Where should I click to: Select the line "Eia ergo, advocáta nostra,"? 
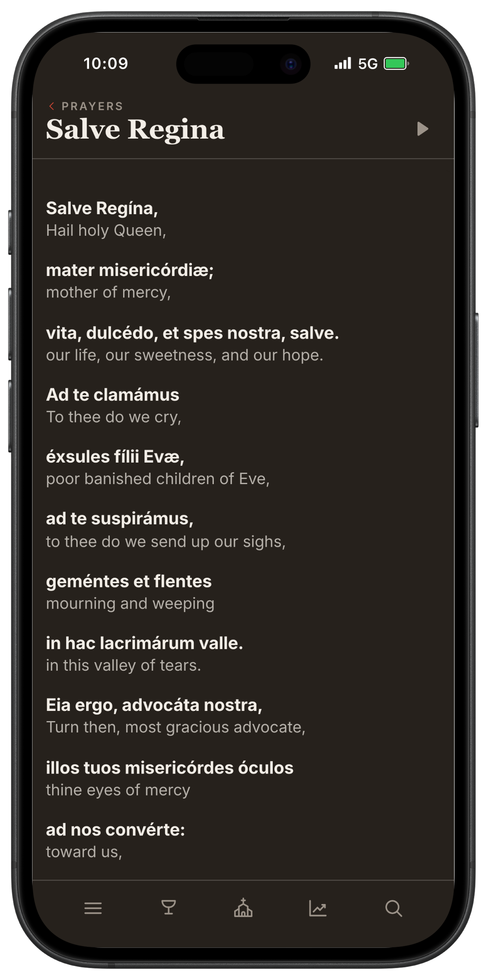pos(154,705)
